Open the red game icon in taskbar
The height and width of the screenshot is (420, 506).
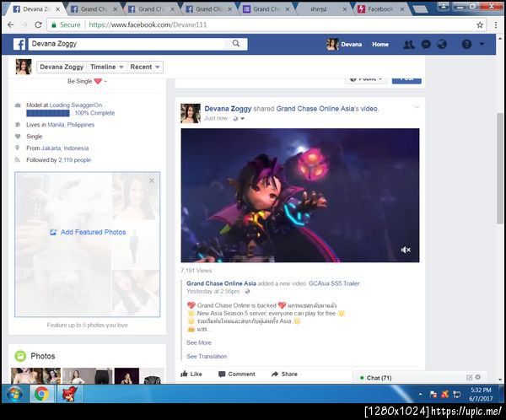(x=69, y=394)
